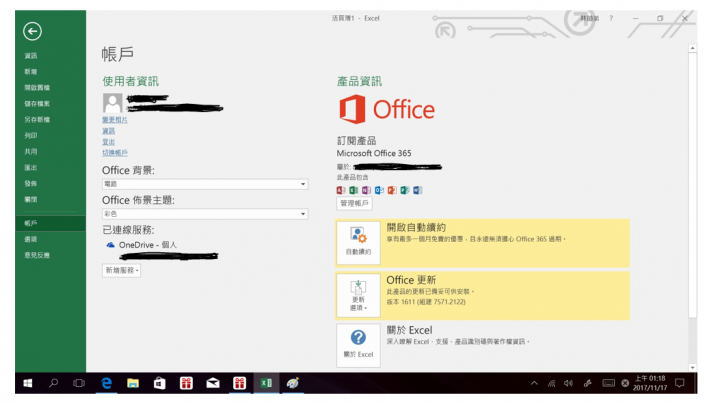The image size is (720, 404).
Task: Click the Excel icon under product includes
Action: tap(354, 190)
